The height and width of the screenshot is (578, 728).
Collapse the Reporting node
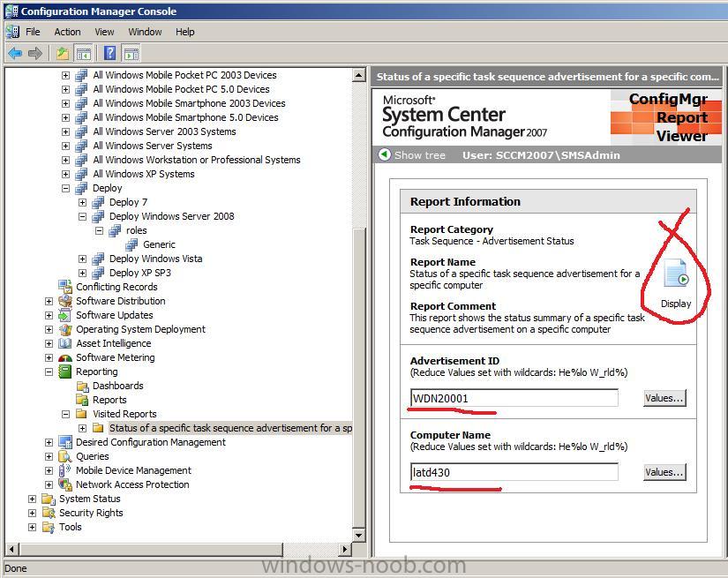tap(49, 372)
